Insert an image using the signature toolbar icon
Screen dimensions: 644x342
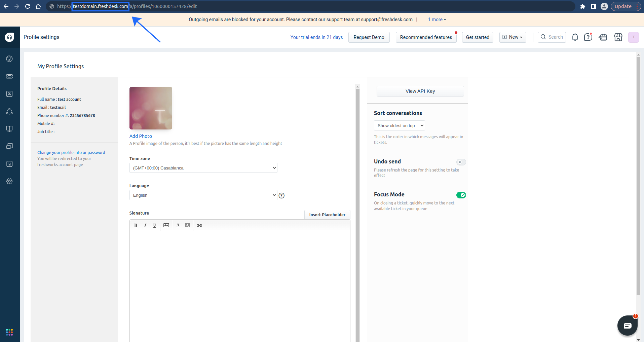coord(166,225)
